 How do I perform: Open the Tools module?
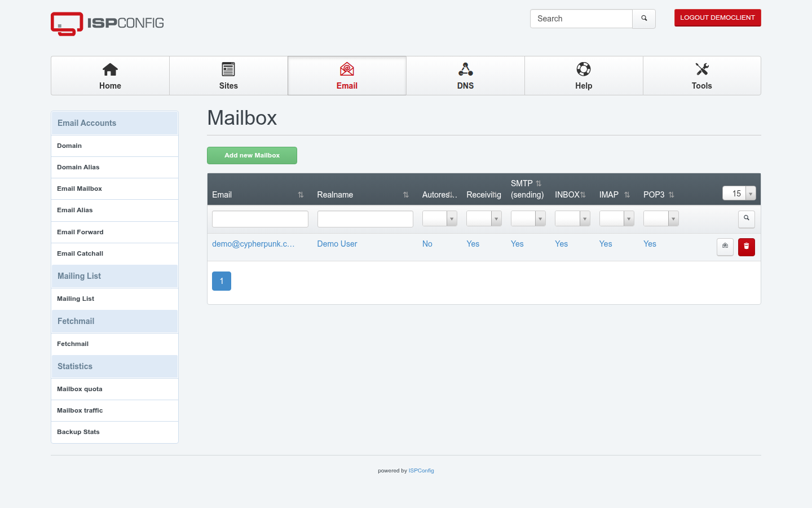pyautogui.click(x=702, y=76)
